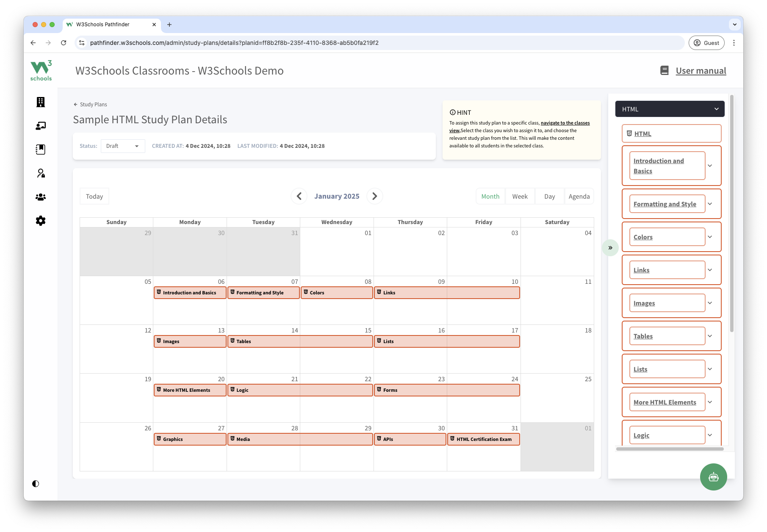
Task: Toggle dark mode contrast icon
Action: (x=36, y=484)
